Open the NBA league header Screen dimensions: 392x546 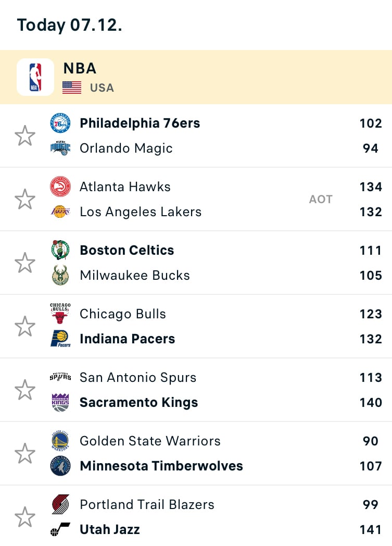[80, 68]
